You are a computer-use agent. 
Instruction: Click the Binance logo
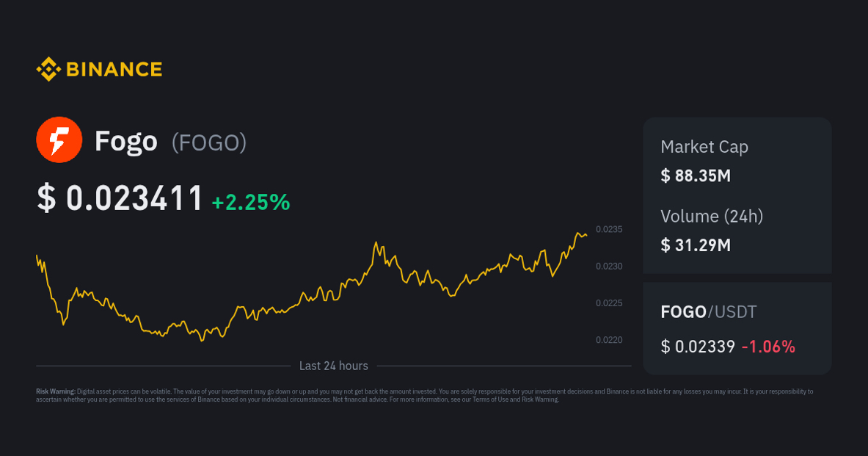(99, 69)
